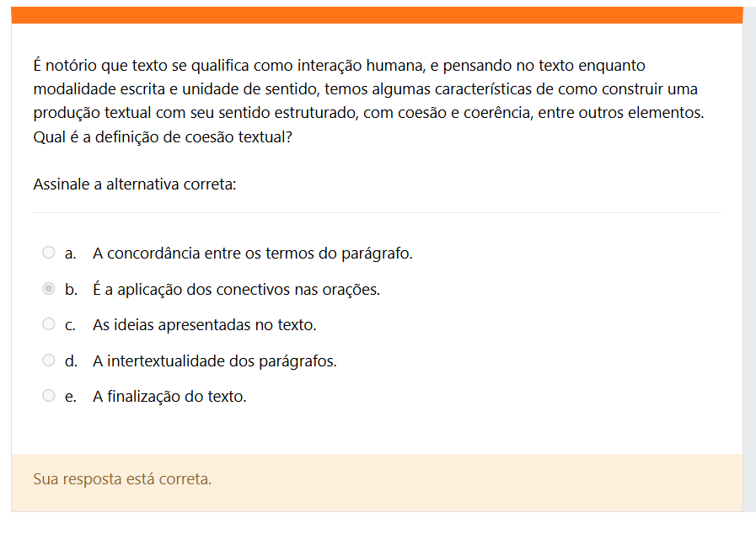Click the letter 'c.' option label
The height and width of the screenshot is (534, 756).
click(71, 325)
